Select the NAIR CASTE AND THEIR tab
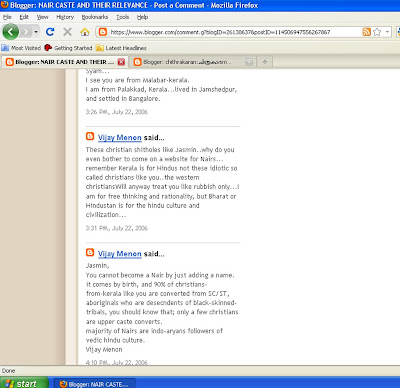400x388 pixels. [65, 62]
